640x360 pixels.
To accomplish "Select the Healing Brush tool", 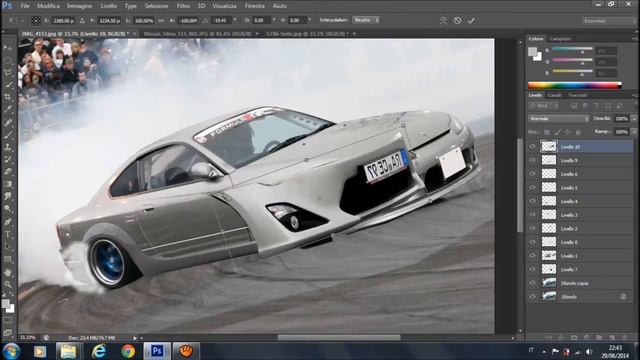I will coord(8,122).
